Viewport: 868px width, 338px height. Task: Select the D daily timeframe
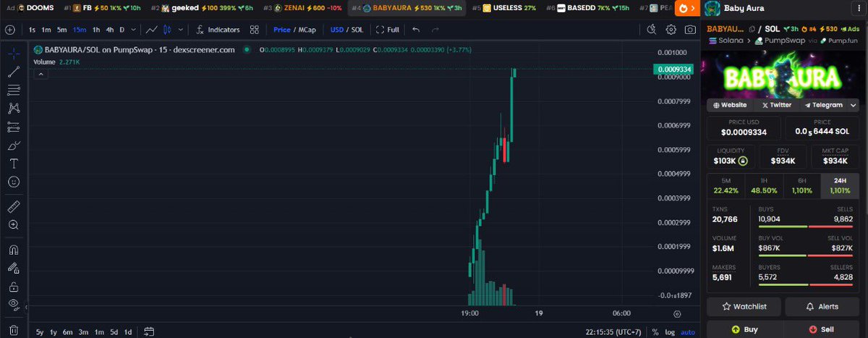pyautogui.click(x=122, y=30)
